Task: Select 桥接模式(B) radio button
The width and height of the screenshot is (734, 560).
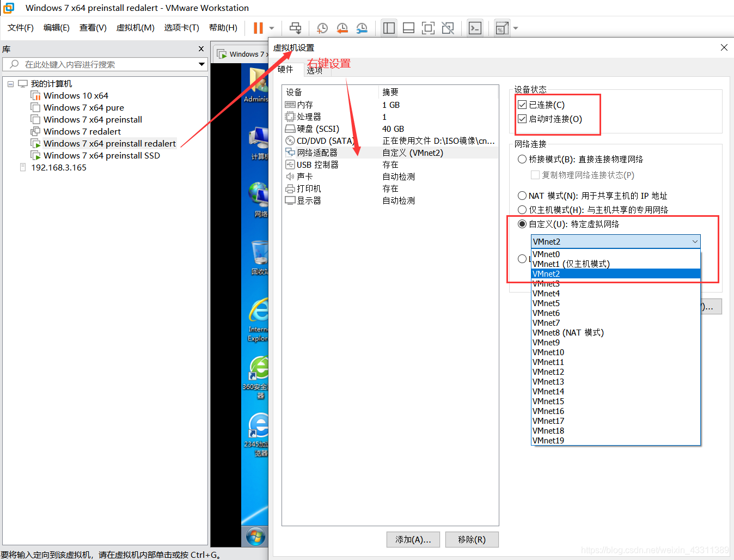Action: 522,159
